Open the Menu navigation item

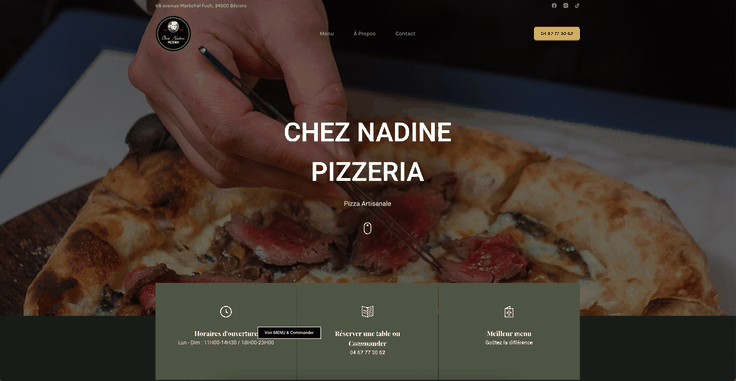pyautogui.click(x=327, y=34)
